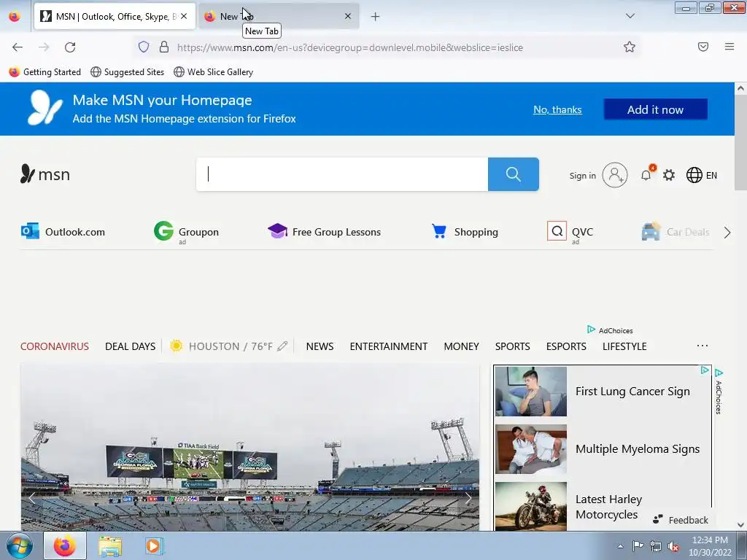Show next slide in news carousel
This screenshot has height=560, width=747.
tap(468, 498)
